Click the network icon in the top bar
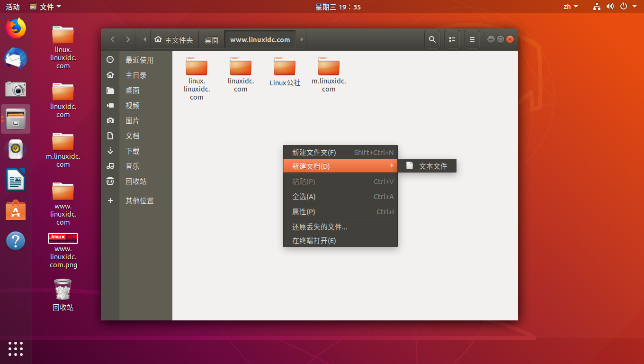 pyautogui.click(x=597, y=7)
